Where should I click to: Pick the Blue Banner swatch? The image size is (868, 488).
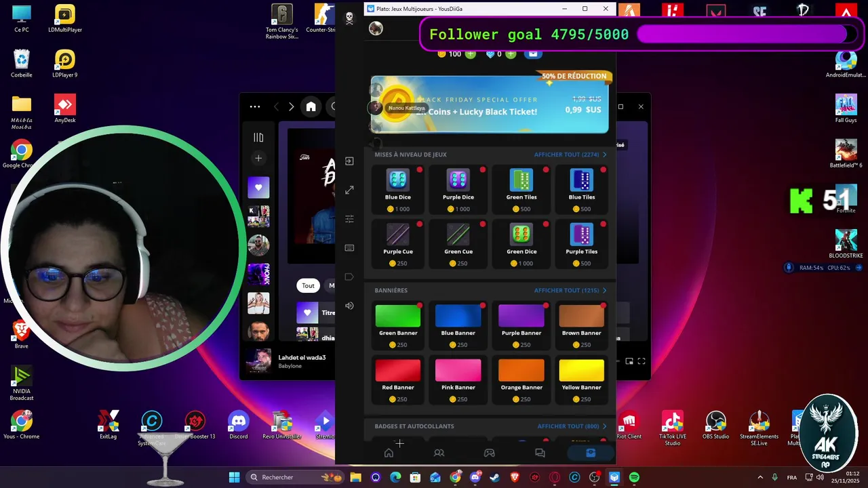(x=458, y=316)
